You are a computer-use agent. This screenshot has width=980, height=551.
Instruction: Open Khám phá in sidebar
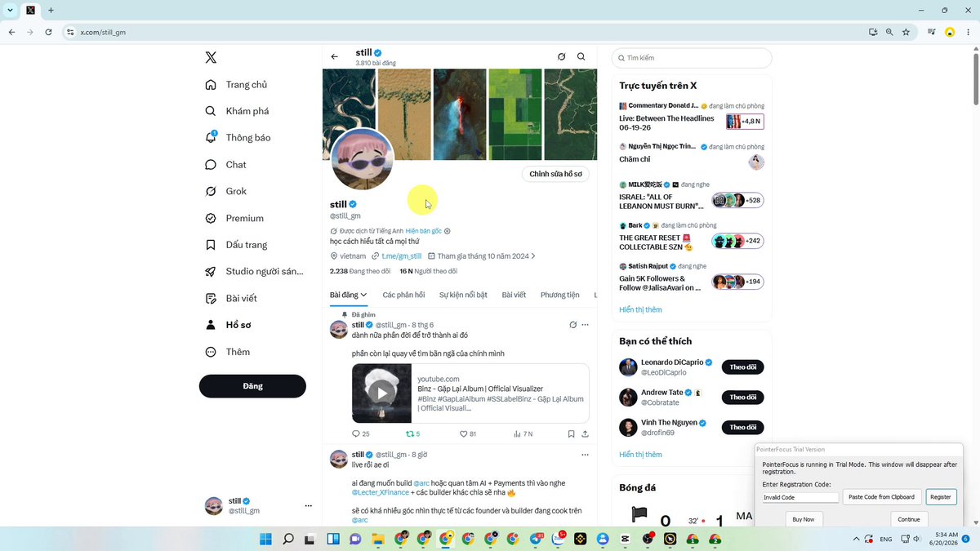coord(238,111)
